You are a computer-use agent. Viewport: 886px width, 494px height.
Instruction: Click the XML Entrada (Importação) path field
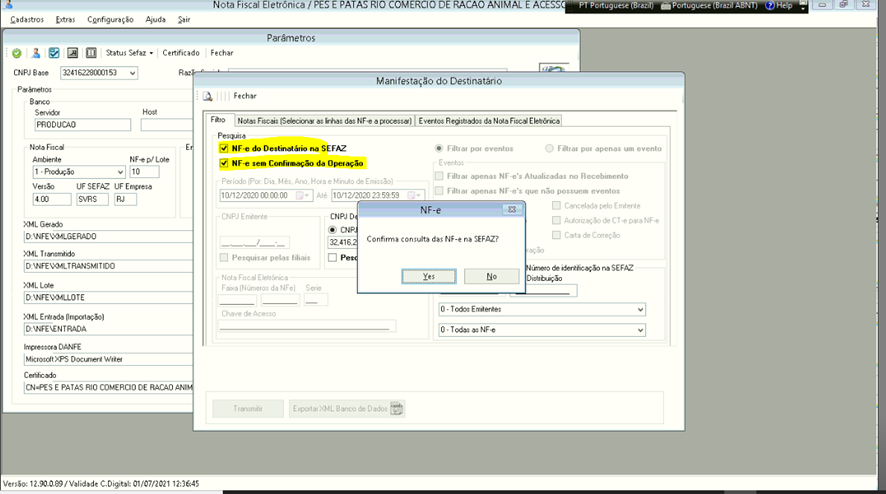108,329
